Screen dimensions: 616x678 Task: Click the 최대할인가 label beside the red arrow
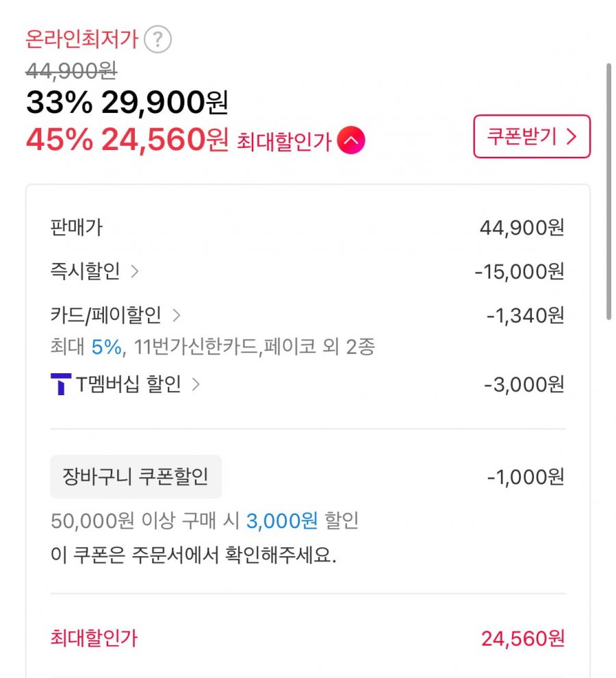pyautogui.click(x=284, y=142)
